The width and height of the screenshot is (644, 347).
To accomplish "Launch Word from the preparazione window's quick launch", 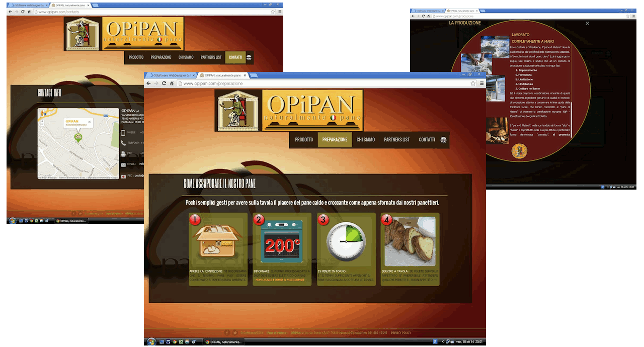I will point(168,342).
